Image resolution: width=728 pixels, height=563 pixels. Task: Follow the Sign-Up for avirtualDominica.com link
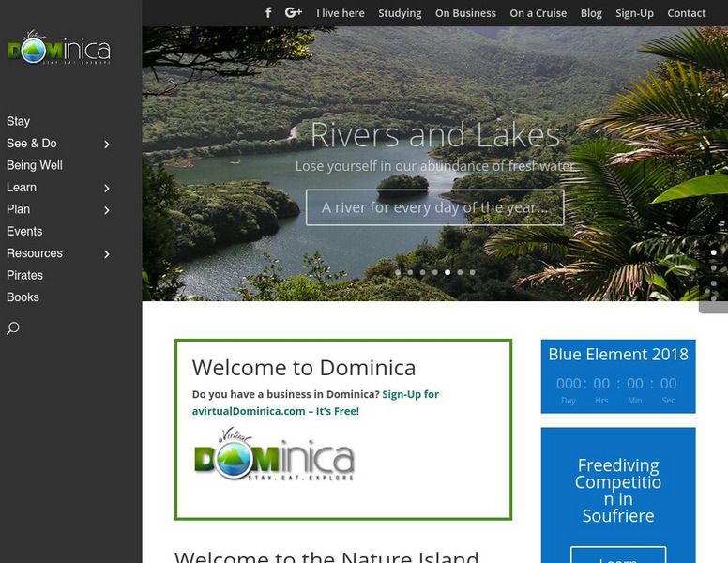315,403
